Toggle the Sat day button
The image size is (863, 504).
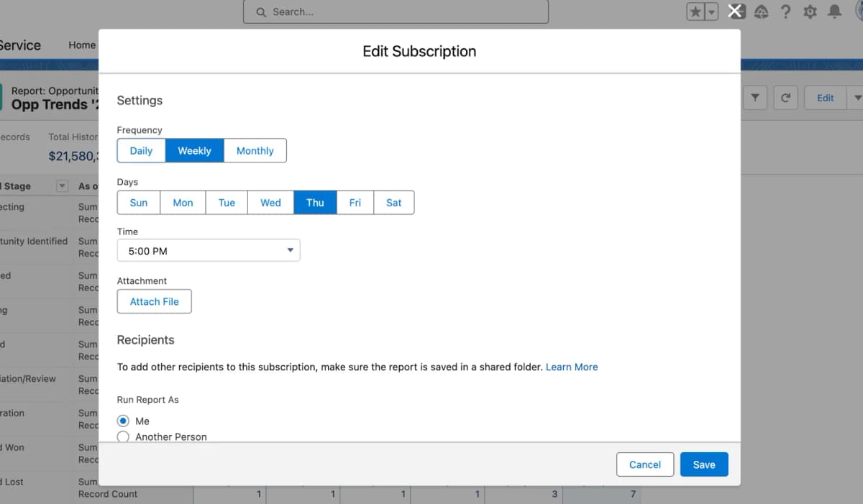pyautogui.click(x=394, y=202)
